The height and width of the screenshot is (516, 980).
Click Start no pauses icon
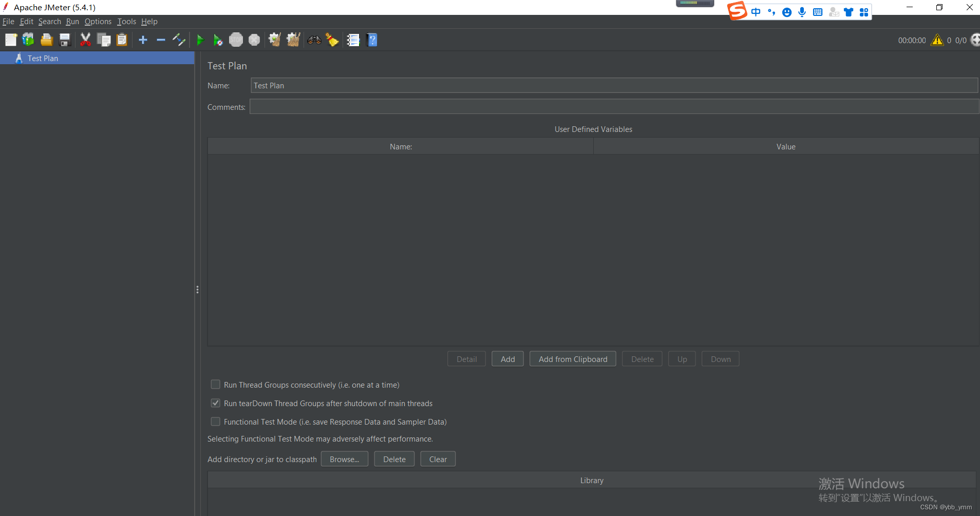218,40
